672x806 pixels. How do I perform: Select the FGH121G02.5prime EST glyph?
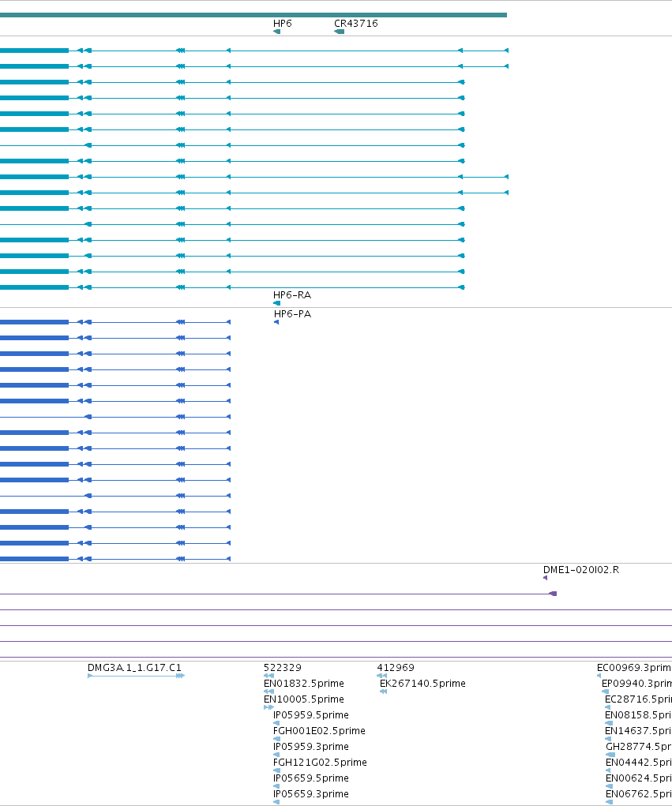point(276,770)
